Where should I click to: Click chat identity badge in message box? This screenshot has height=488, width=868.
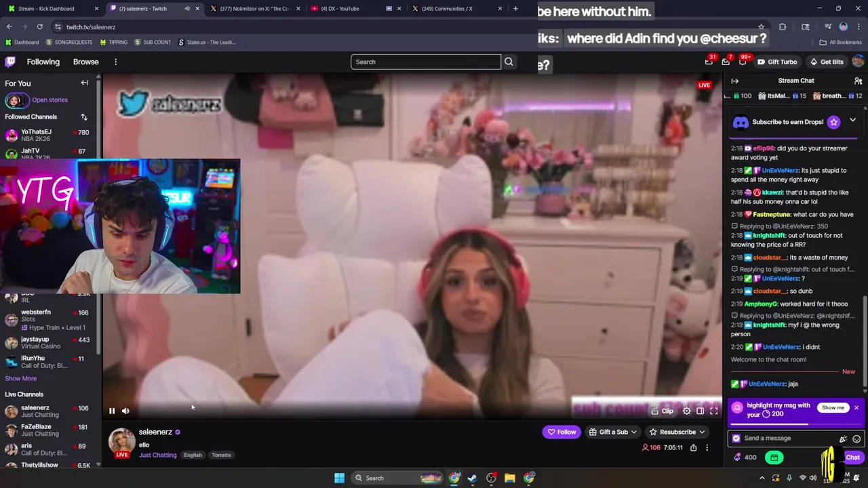tap(736, 439)
